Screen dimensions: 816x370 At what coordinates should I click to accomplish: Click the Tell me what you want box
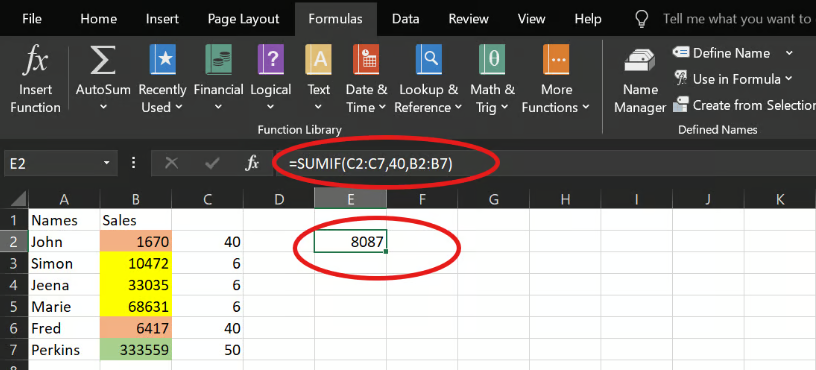coord(737,19)
